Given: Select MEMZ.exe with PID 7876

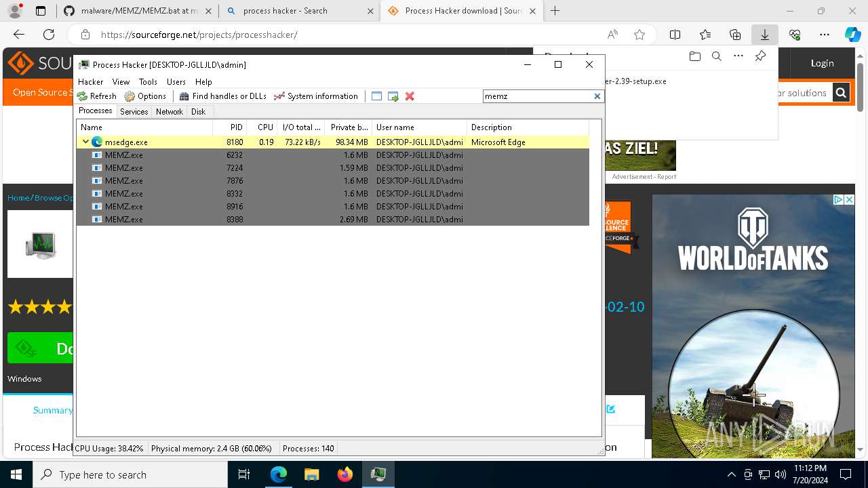Looking at the screenshot, I should point(333,181).
